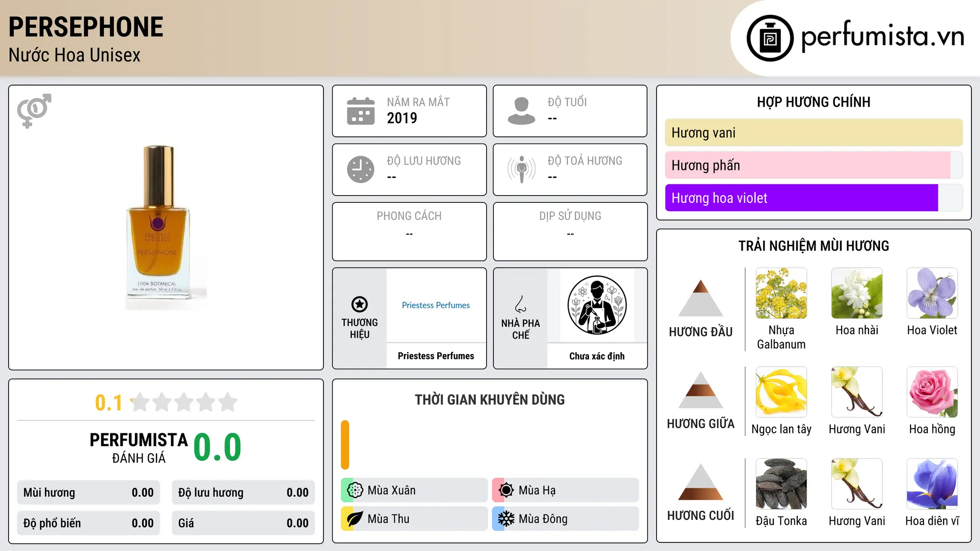Select the Hương Vani image in Hương cuối row
This screenshot has height=551, width=980.
pos(857,484)
